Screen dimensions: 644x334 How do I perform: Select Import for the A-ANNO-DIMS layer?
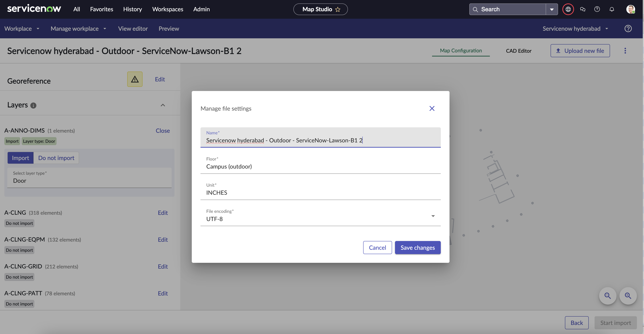point(21,158)
